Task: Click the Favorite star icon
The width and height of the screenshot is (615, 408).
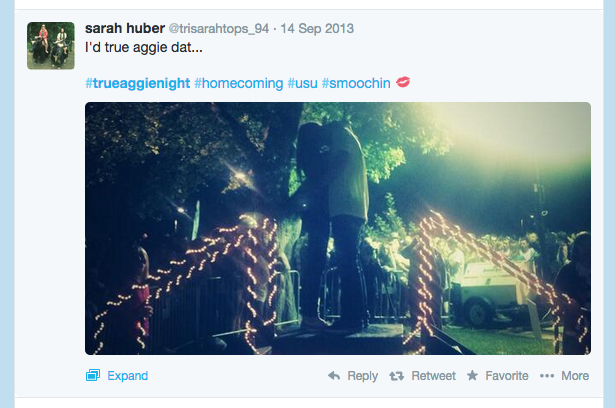Action: pos(472,375)
